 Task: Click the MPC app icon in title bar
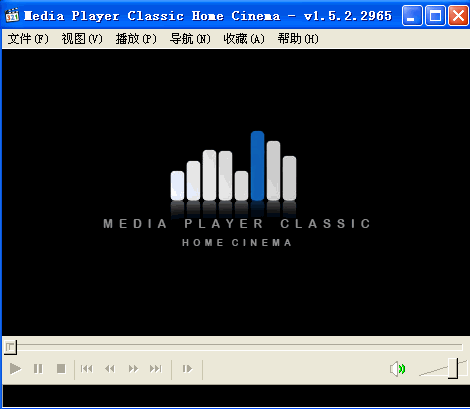point(12,15)
